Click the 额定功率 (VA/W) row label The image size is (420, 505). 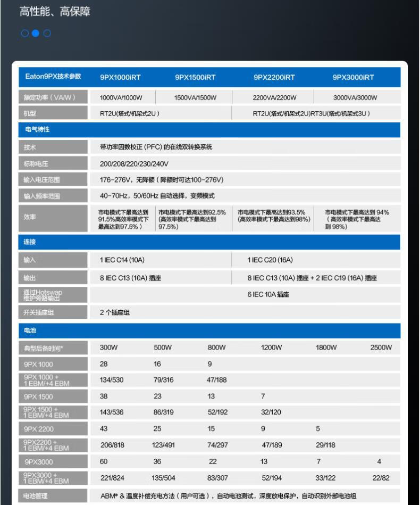53,97
